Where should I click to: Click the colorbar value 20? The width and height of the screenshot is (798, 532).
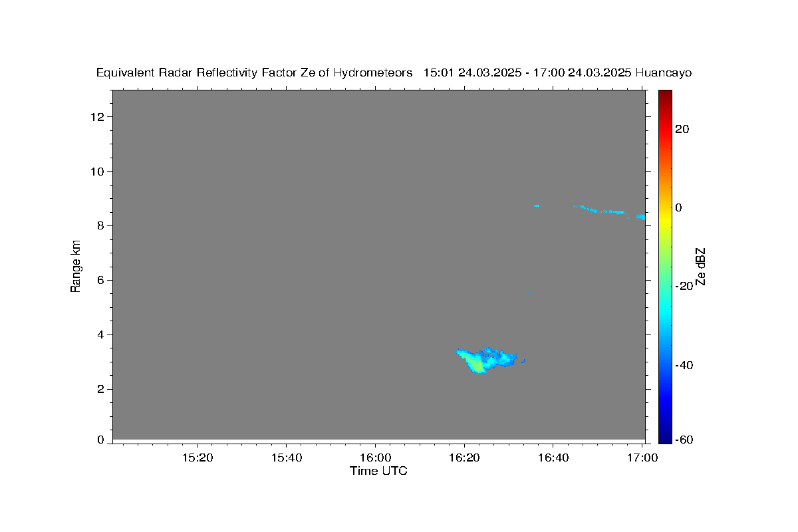682,129
